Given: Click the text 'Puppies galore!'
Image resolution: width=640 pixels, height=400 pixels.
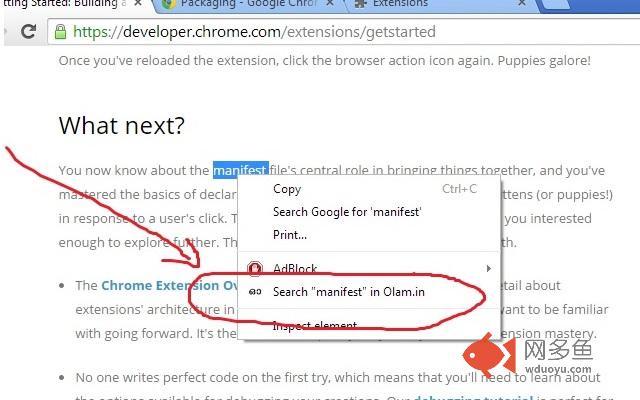Looking at the screenshot, I should [x=544, y=60].
